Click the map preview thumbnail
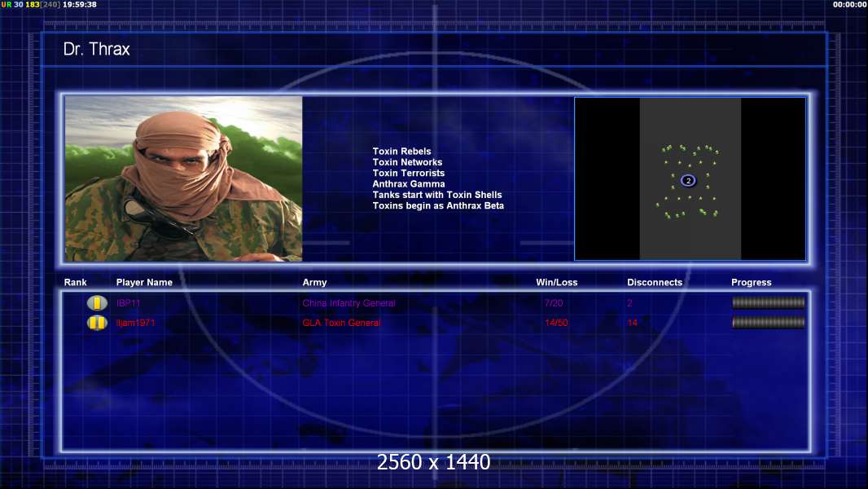 click(690, 178)
